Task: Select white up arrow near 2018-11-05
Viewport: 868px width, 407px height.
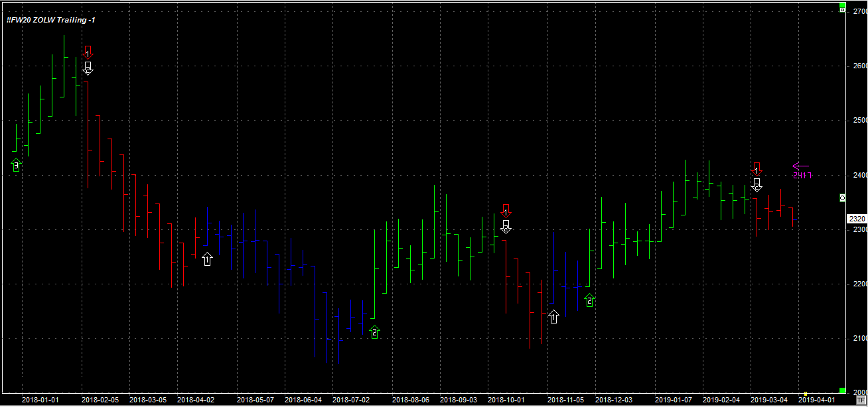Action: pos(553,317)
